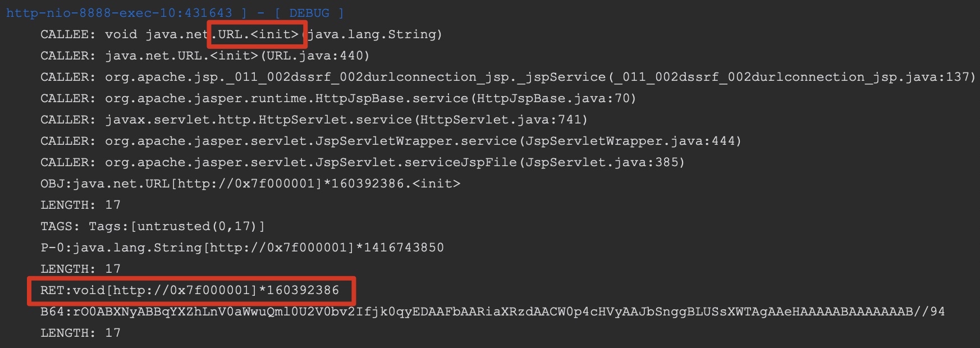Click the last LENGTH: 17 line
Viewport: 980px width, 348px height.
pyautogui.click(x=80, y=333)
